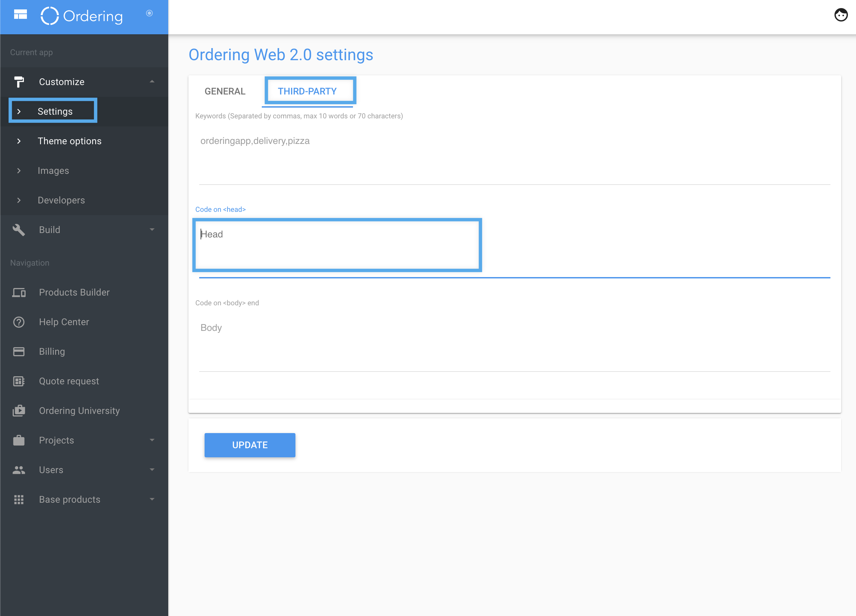Go to Billing
The image size is (856, 616).
tap(52, 352)
